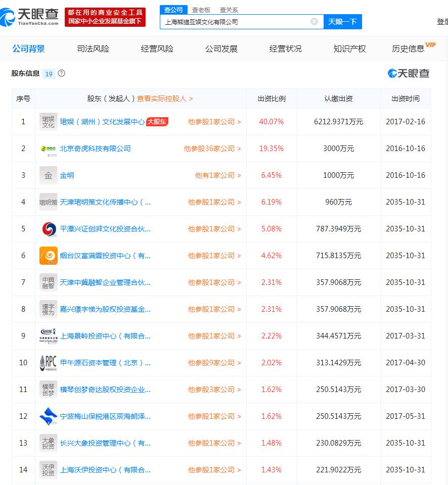Viewport: 448px width, 485px height.
Task: Open 平潭兴证创湃文化投资 link
Action: [x=105, y=229]
